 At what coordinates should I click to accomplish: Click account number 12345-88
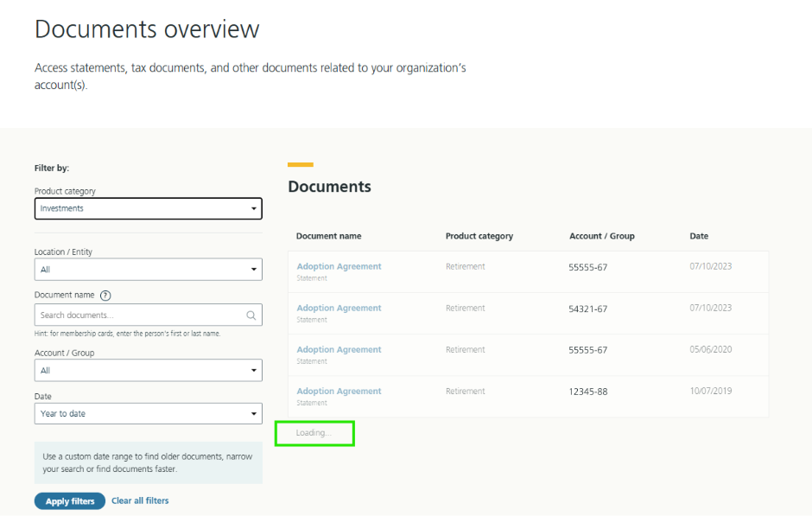(587, 392)
